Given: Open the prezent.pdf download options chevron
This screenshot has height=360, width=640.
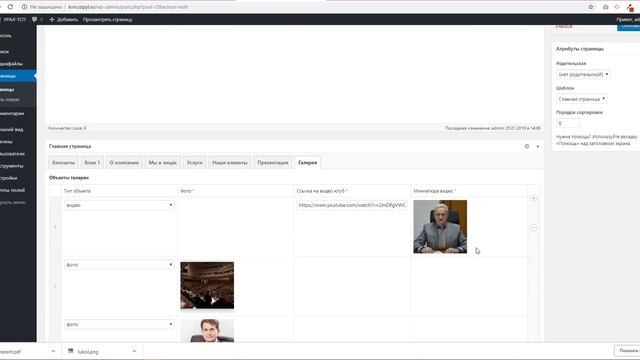Looking at the screenshot, I should coord(53,351).
